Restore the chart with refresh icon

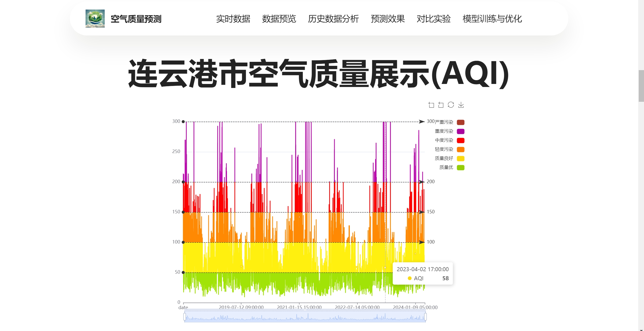coord(451,105)
